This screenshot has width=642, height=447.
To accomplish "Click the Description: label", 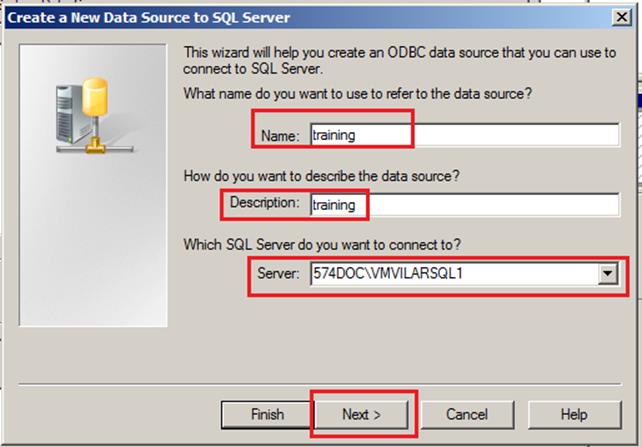I will tap(264, 202).
